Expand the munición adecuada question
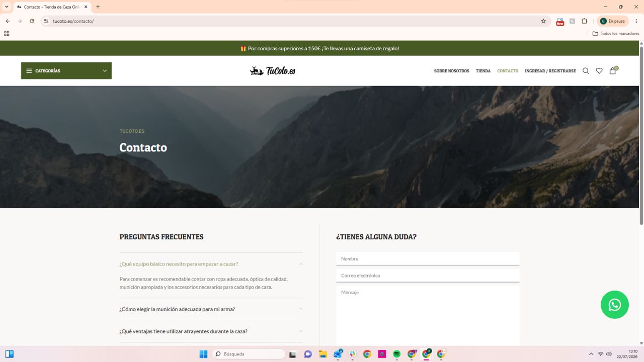 211,309
